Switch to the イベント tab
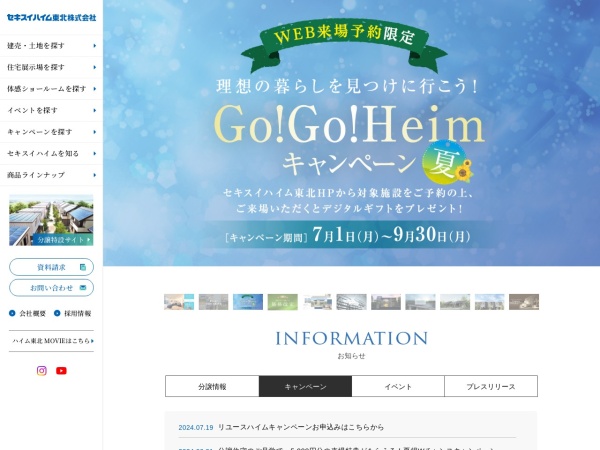This screenshot has width=600, height=450. [x=398, y=386]
